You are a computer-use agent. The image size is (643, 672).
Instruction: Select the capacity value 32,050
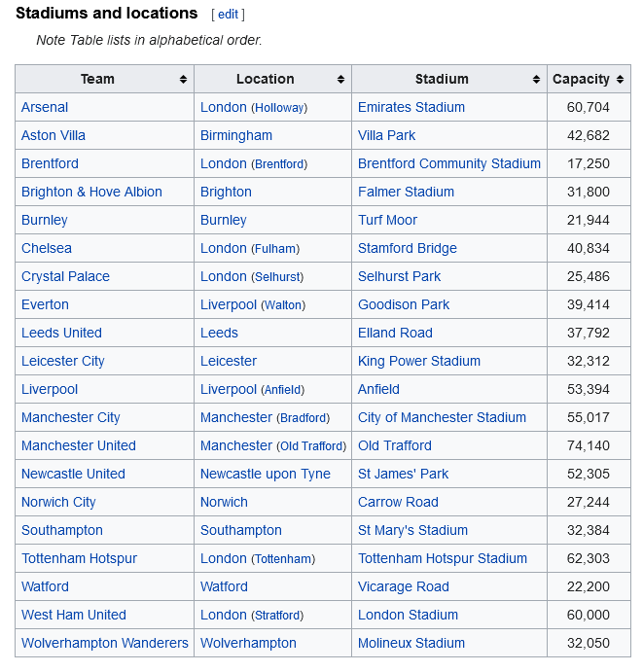[x=589, y=643]
